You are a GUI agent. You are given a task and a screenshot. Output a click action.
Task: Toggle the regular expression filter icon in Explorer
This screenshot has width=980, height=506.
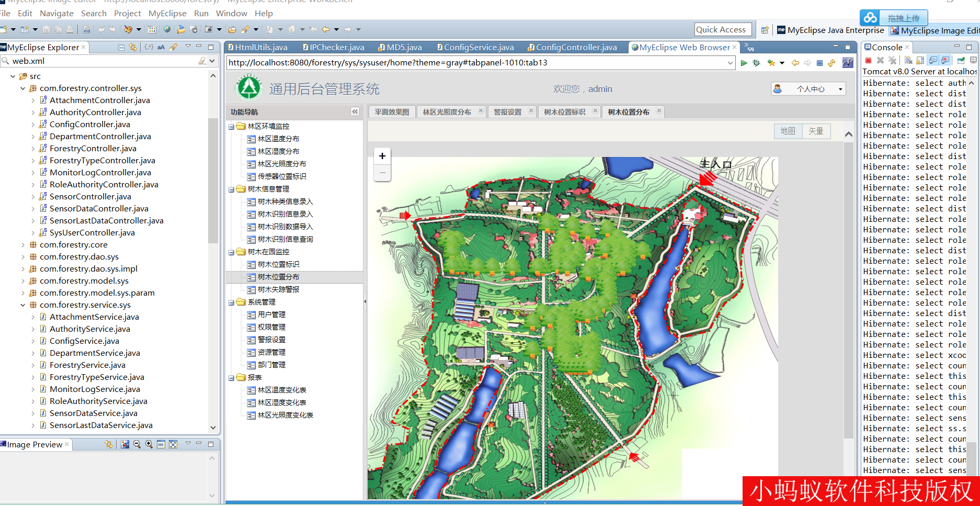point(149,47)
